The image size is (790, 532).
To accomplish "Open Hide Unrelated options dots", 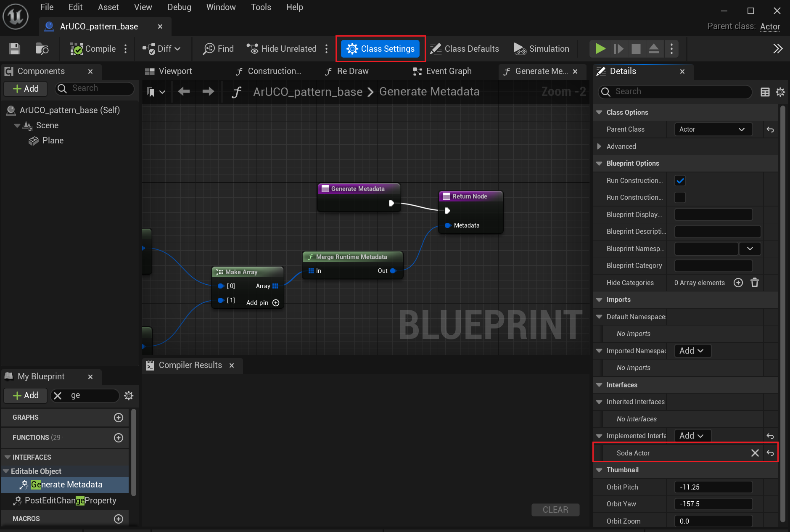I will click(x=326, y=49).
